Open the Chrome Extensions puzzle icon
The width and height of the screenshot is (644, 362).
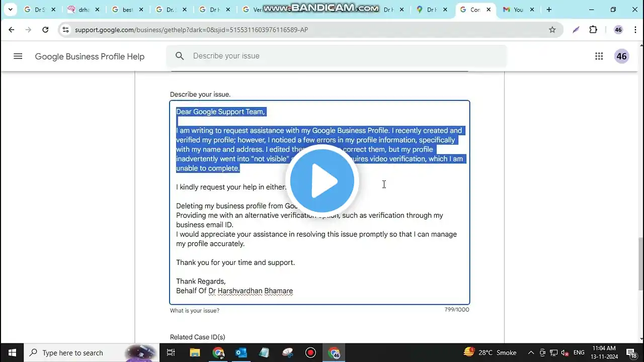click(x=593, y=30)
